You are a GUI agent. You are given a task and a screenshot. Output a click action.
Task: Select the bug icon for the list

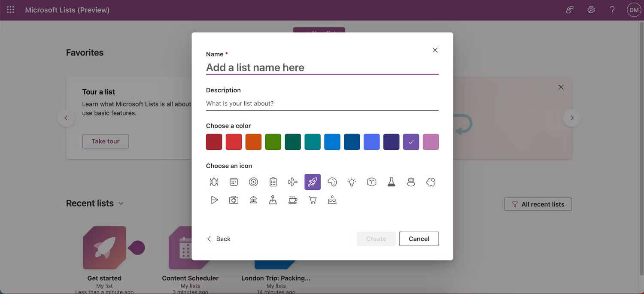[x=214, y=182]
